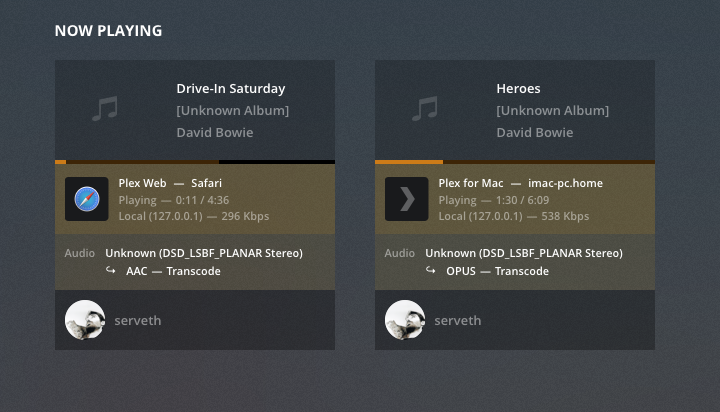Open David Bowie artist under Heroes
The height and width of the screenshot is (412, 720).
(535, 132)
